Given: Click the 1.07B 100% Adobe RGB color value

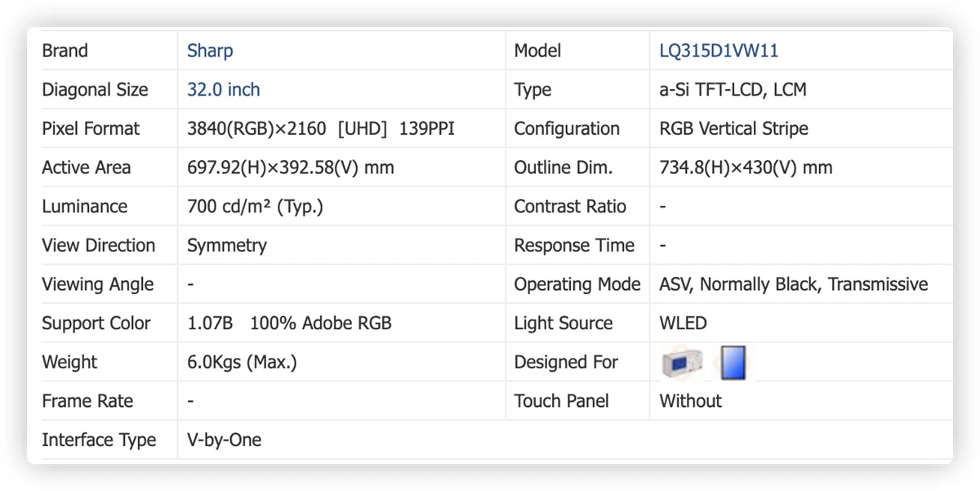Looking at the screenshot, I should coord(289,324).
